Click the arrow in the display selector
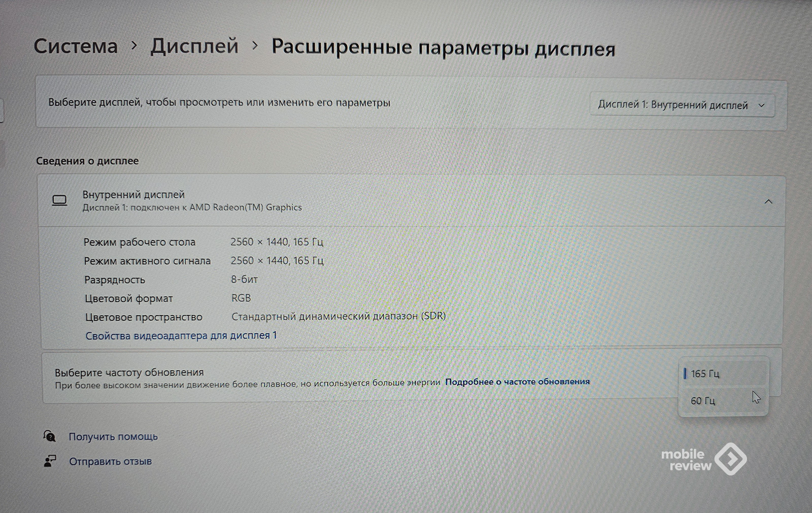 [761, 106]
